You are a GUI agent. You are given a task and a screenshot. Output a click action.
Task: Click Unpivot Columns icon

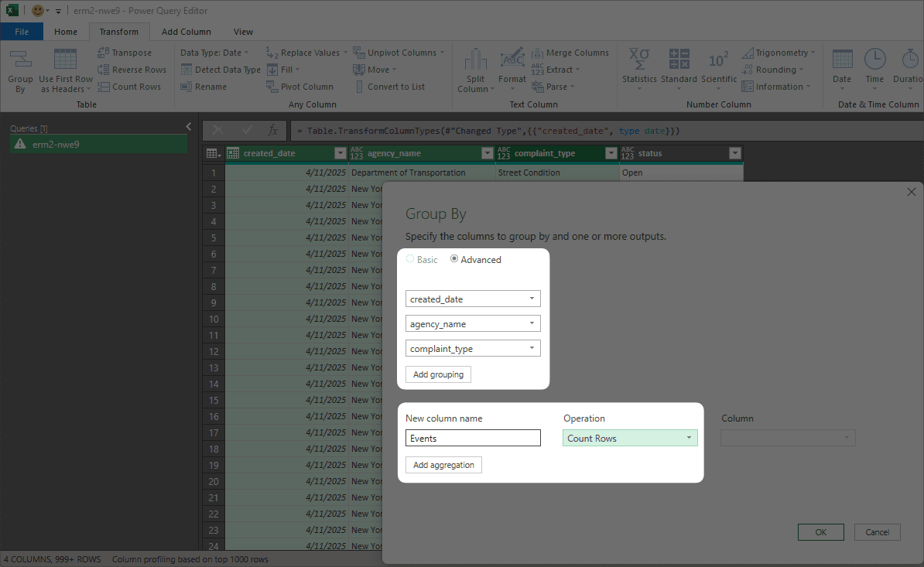(359, 53)
